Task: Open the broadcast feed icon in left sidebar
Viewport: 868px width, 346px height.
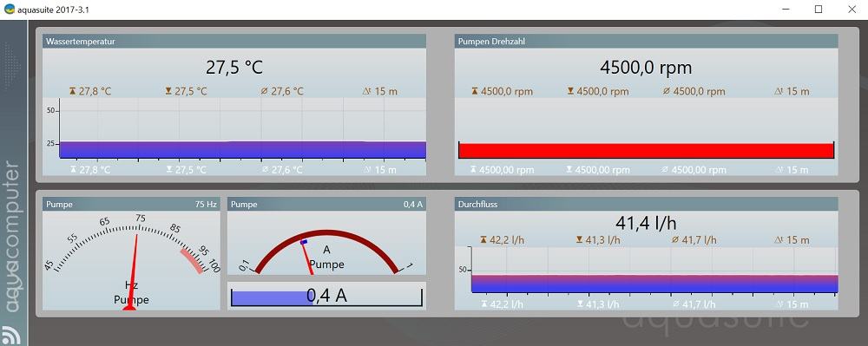Action: 10,335
